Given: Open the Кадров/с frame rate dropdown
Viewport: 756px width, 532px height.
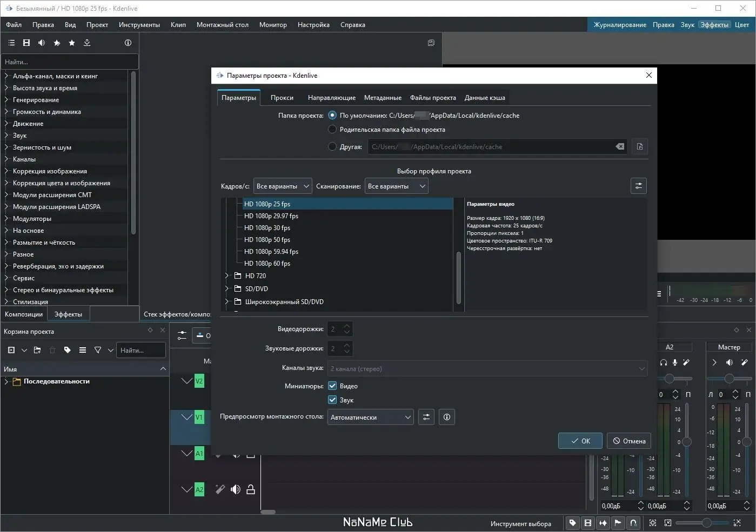Looking at the screenshot, I should click(x=283, y=186).
